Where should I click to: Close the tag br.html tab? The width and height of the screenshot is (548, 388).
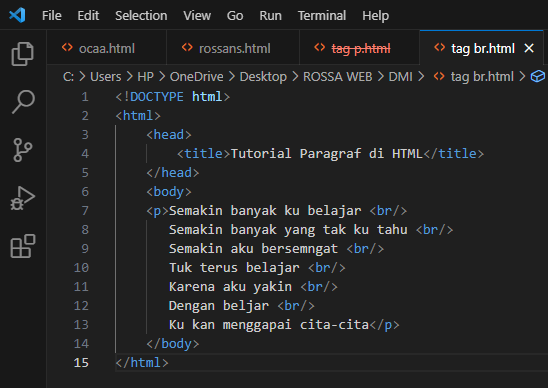[529, 48]
